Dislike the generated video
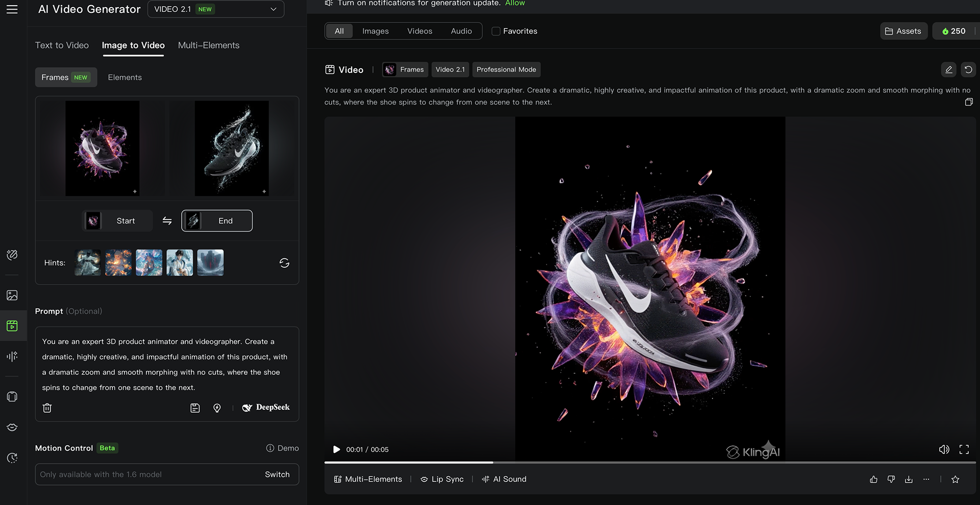980x505 pixels. point(891,479)
